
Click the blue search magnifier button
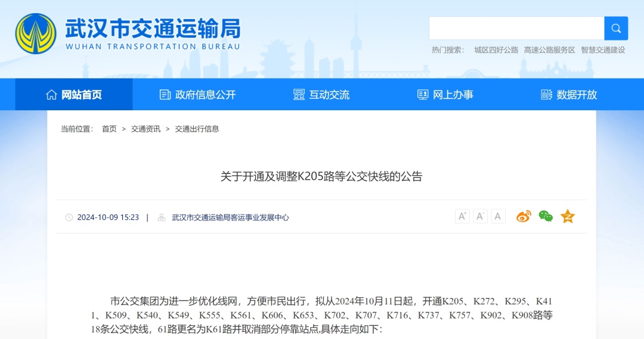point(616,29)
